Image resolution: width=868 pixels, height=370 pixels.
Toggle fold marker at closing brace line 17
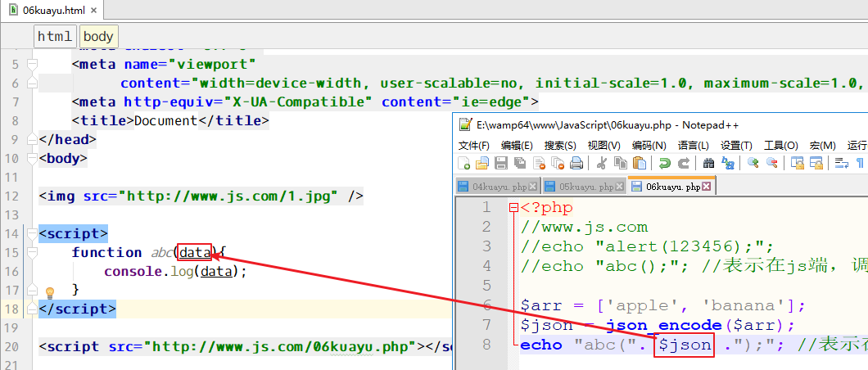(32, 290)
